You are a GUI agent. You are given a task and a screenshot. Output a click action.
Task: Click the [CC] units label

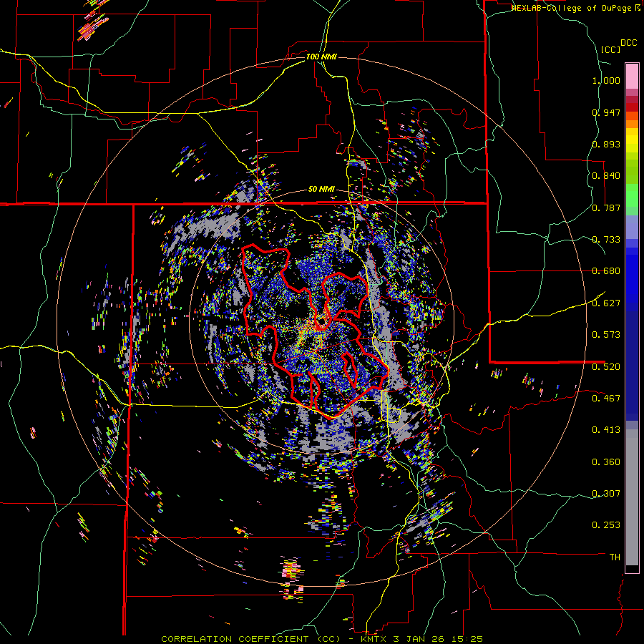(610, 49)
